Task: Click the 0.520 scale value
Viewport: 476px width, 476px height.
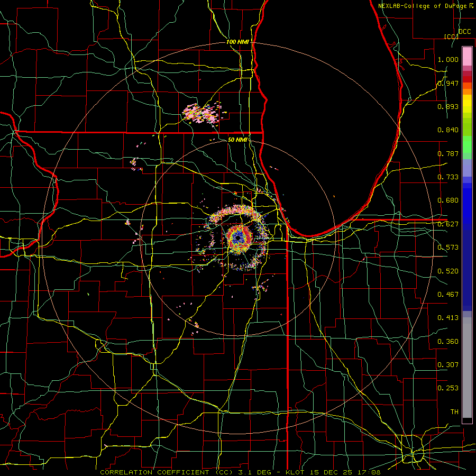Action: (x=448, y=271)
